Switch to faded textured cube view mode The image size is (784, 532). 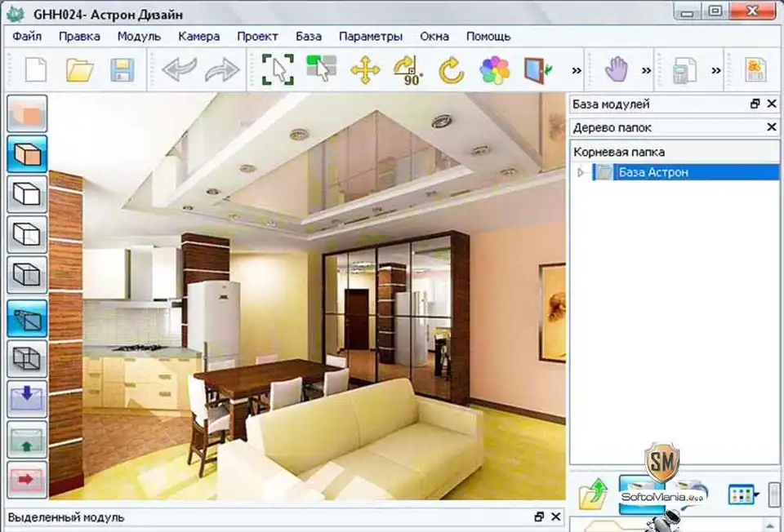27,114
